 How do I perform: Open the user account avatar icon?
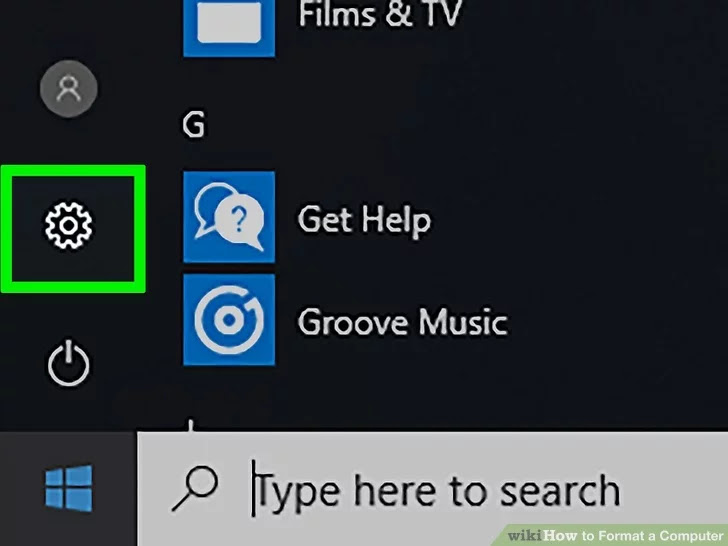[x=69, y=89]
